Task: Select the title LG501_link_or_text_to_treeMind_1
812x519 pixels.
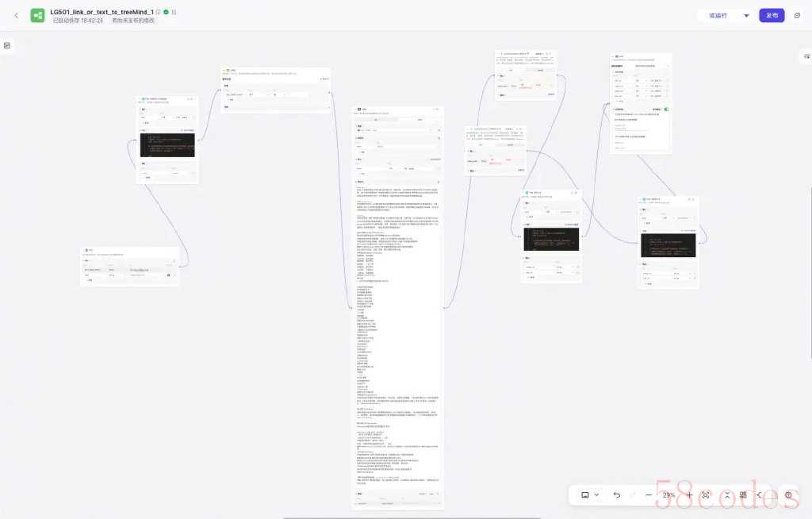Action: [x=101, y=12]
